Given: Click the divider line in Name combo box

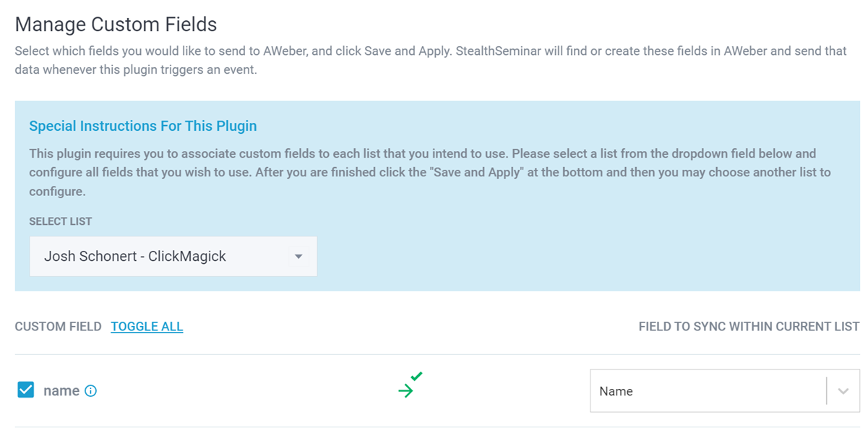Looking at the screenshot, I should pos(826,391).
